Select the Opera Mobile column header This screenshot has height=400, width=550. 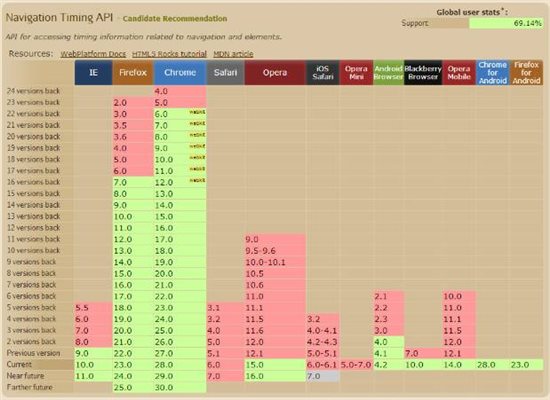pyautogui.click(x=459, y=73)
